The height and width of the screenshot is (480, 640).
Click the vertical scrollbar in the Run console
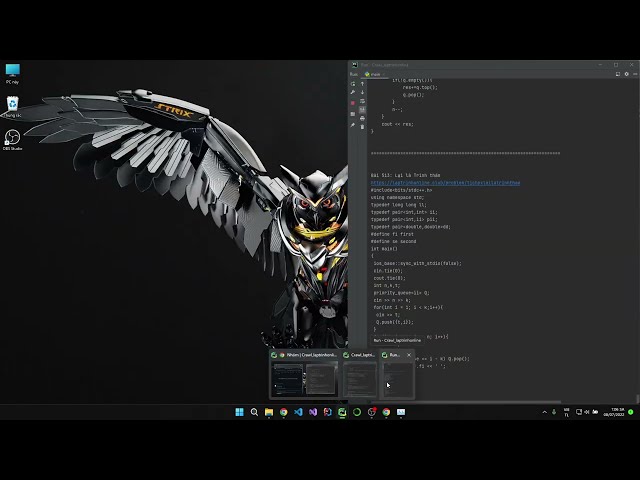point(637,398)
